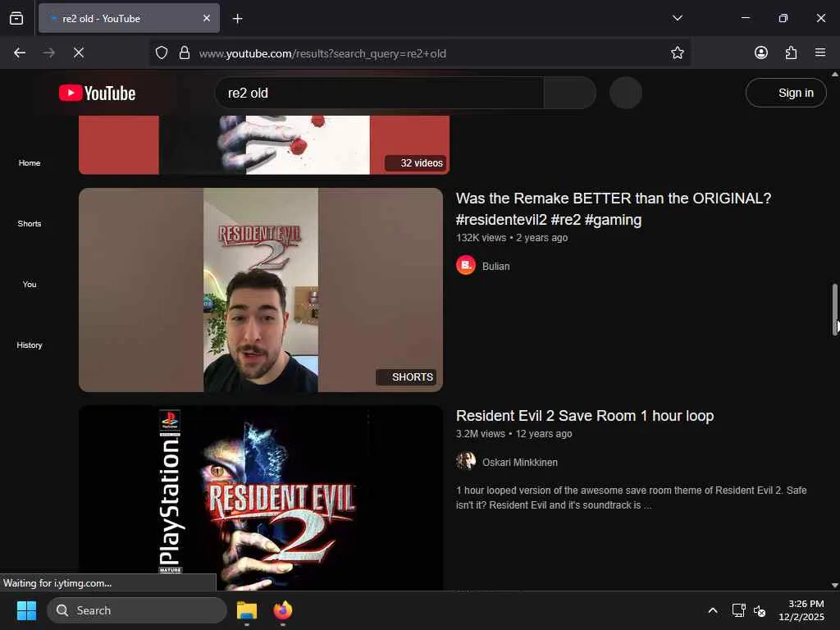
Task: Select the re2 old - YouTube tab
Action: (x=129, y=18)
